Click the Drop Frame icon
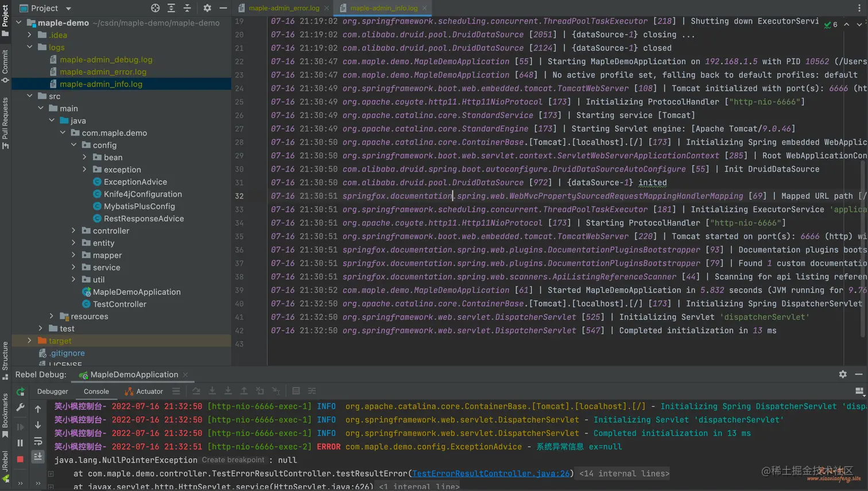 pyautogui.click(x=260, y=391)
